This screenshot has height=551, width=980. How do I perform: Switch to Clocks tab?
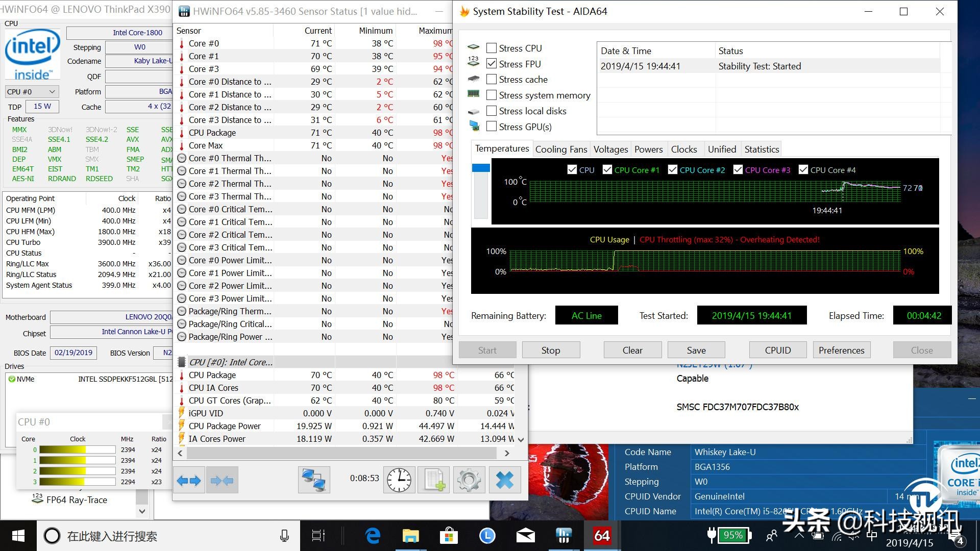pos(684,149)
